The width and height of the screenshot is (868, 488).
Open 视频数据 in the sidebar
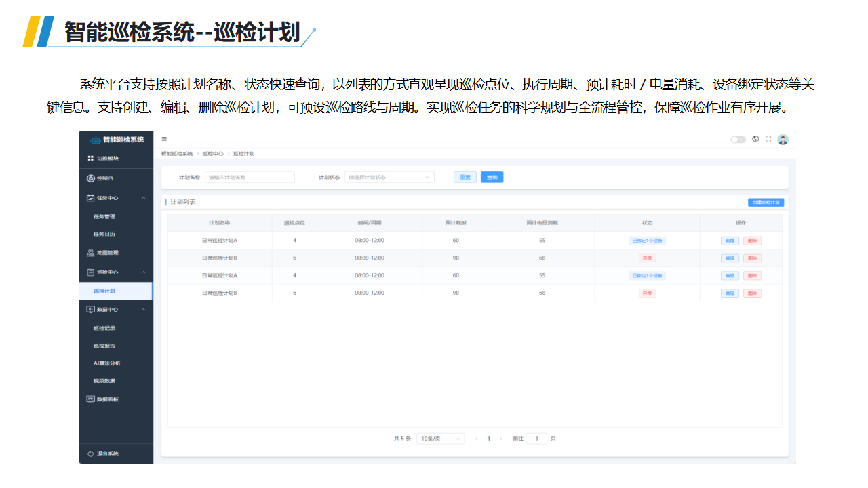104,381
